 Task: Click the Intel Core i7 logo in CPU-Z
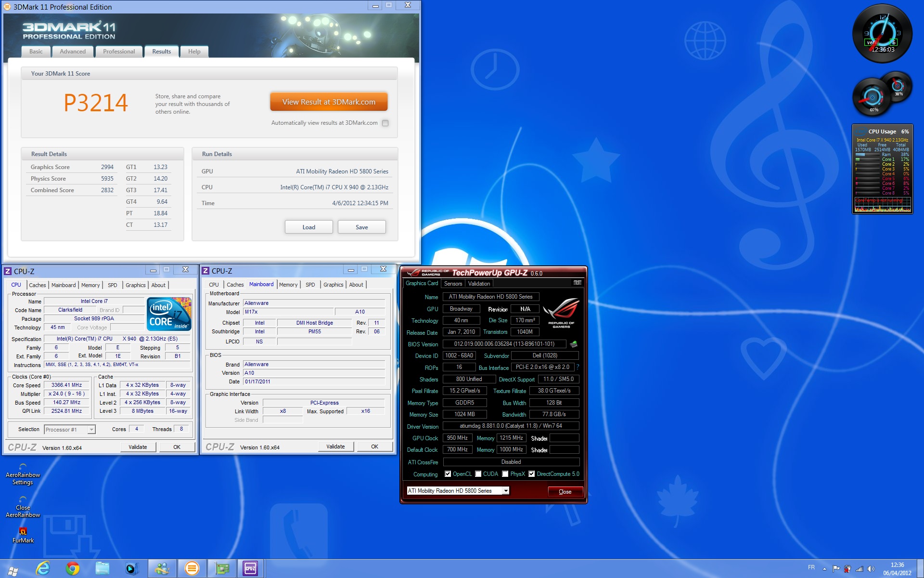(169, 314)
